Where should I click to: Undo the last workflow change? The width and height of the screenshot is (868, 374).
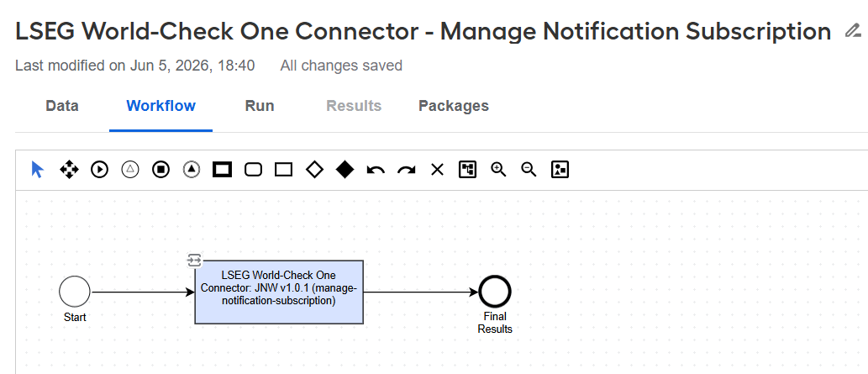point(376,170)
